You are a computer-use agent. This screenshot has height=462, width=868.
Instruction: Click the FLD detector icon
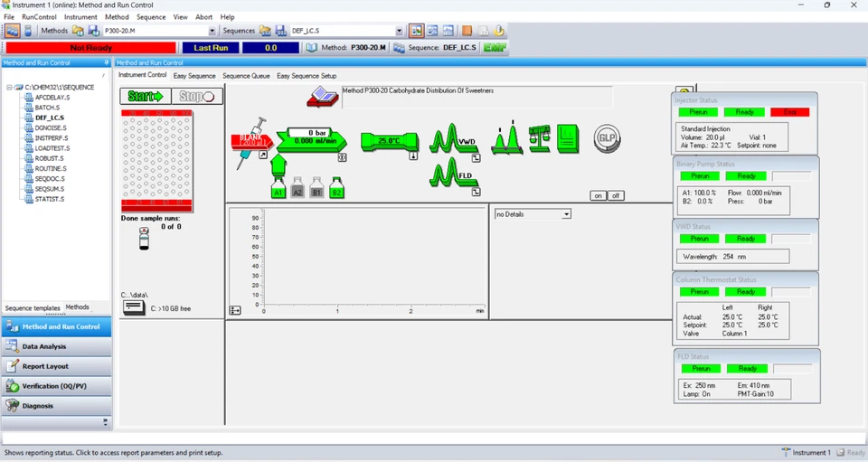click(x=452, y=173)
